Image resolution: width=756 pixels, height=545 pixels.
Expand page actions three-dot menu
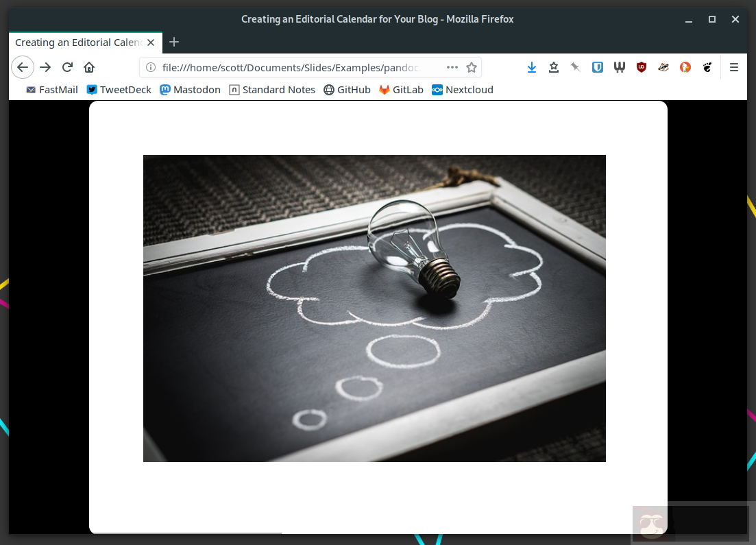452,67
